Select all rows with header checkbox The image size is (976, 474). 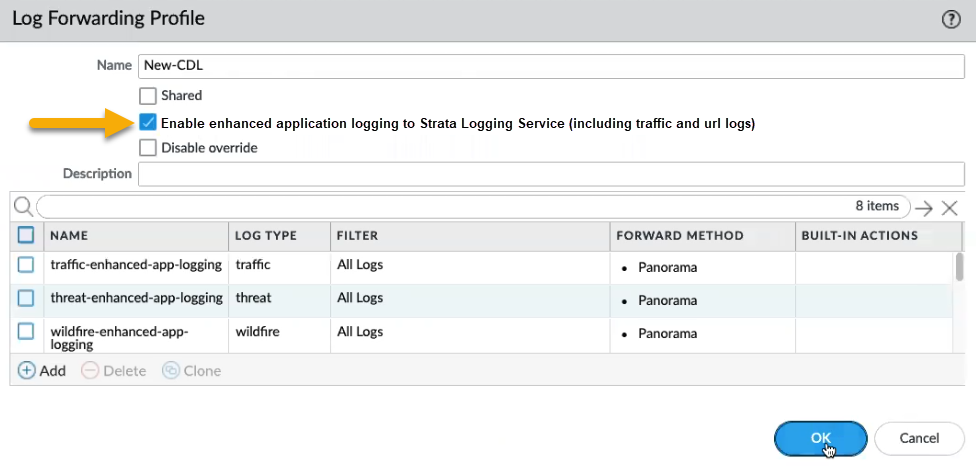pyautogui.click(x=27, y=235)
